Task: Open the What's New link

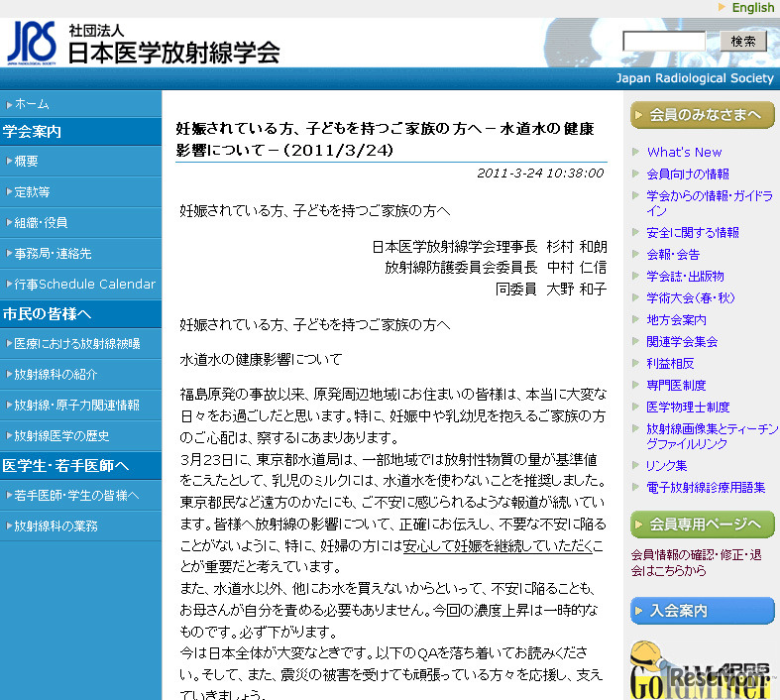Action: point(684,153)
